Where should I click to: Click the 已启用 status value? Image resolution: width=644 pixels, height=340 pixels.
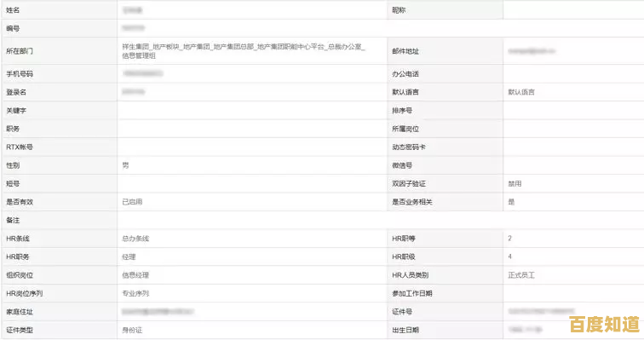[132, 202]
